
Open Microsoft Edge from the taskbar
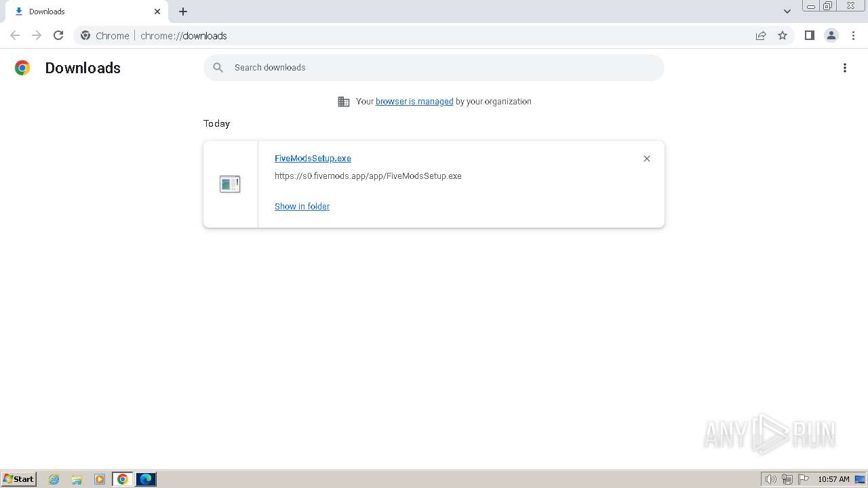[x=146, y=479]
